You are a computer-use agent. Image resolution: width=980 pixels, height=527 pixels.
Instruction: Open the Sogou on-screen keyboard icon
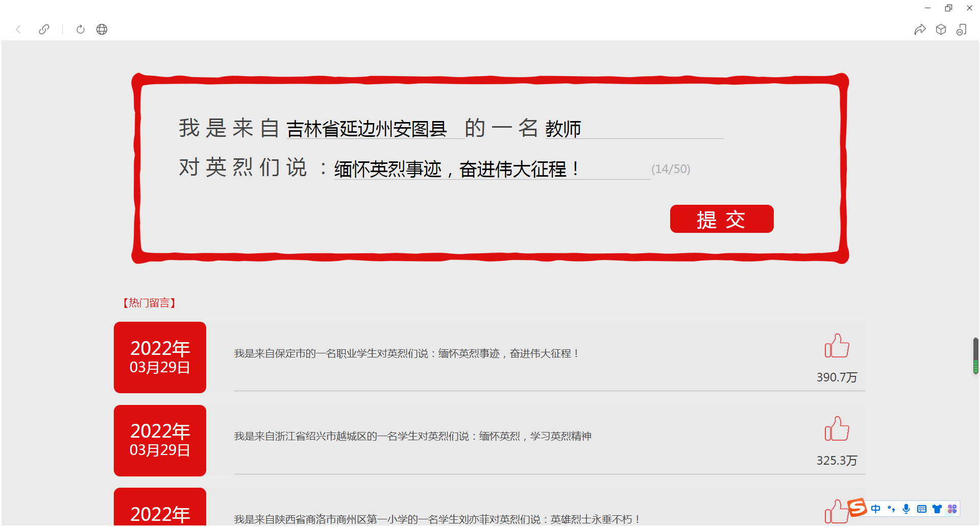tap(922, 509)
